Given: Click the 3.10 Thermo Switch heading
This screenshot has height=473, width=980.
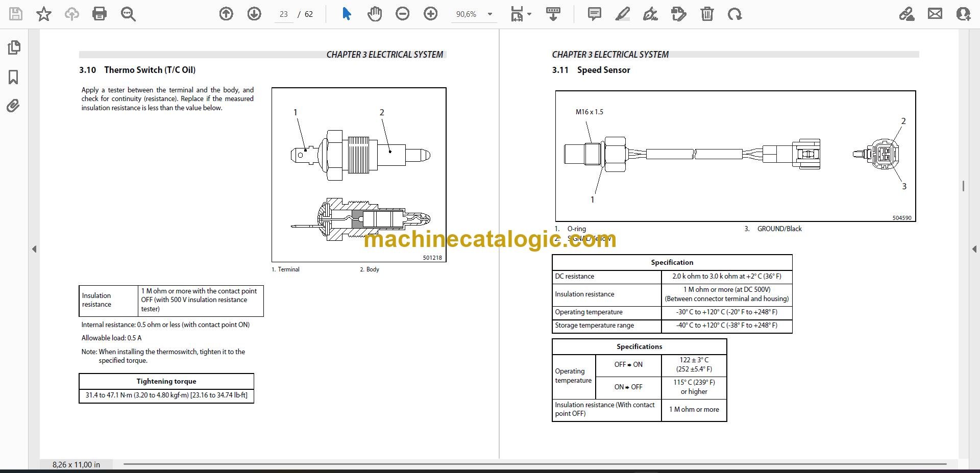Looking at the screenshot, I should 137,70.
